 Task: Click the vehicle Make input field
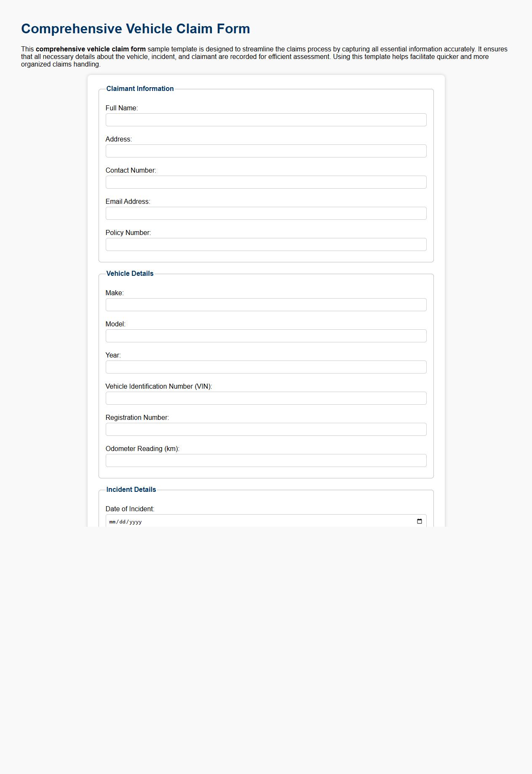265,305
